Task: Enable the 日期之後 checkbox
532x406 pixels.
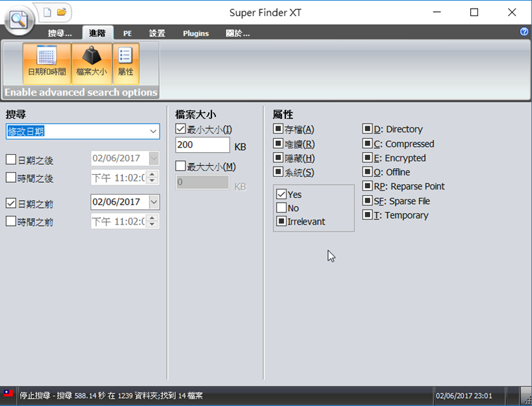Action: pos(11,159)
